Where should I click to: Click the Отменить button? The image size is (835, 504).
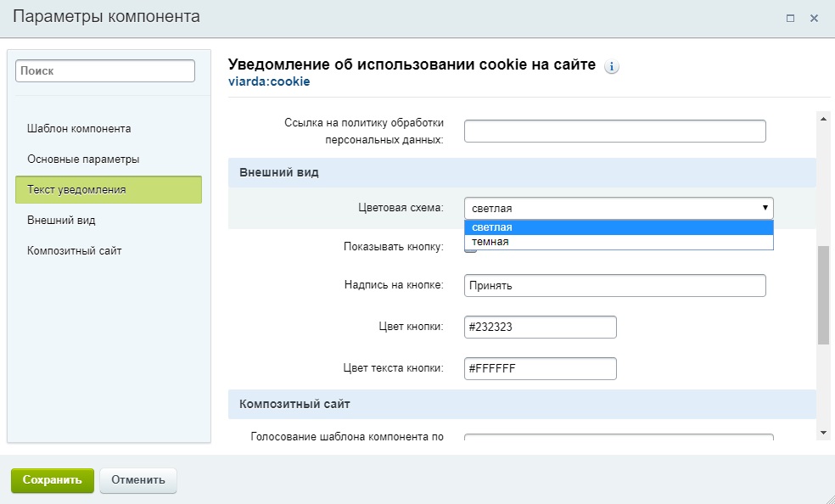click(137, 479)
